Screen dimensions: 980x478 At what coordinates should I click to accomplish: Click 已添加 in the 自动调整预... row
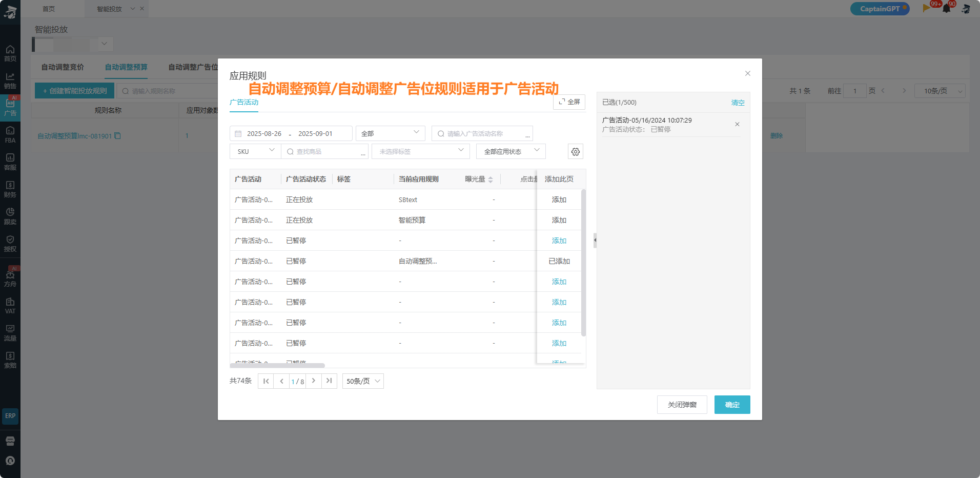[559, 261]
